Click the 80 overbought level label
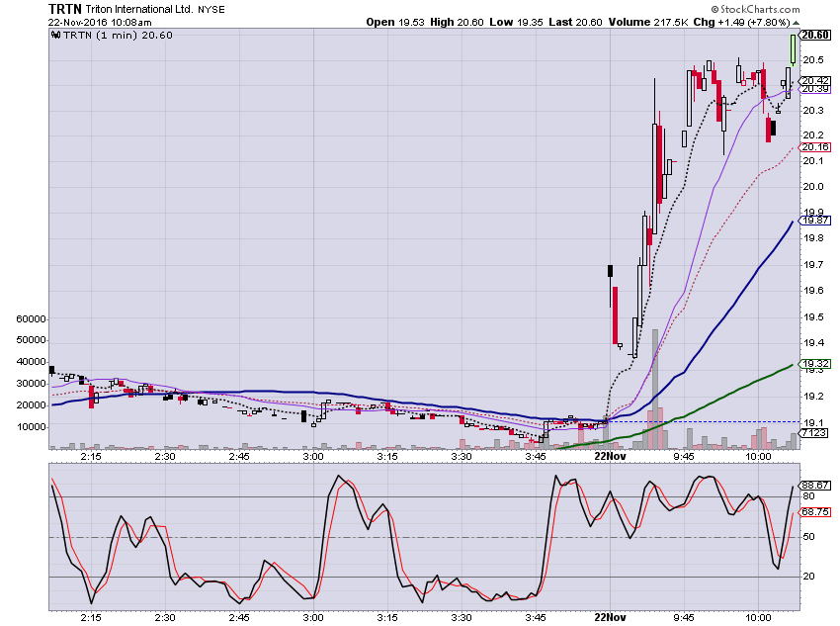840x626 pixels. (x=809, y=496)
